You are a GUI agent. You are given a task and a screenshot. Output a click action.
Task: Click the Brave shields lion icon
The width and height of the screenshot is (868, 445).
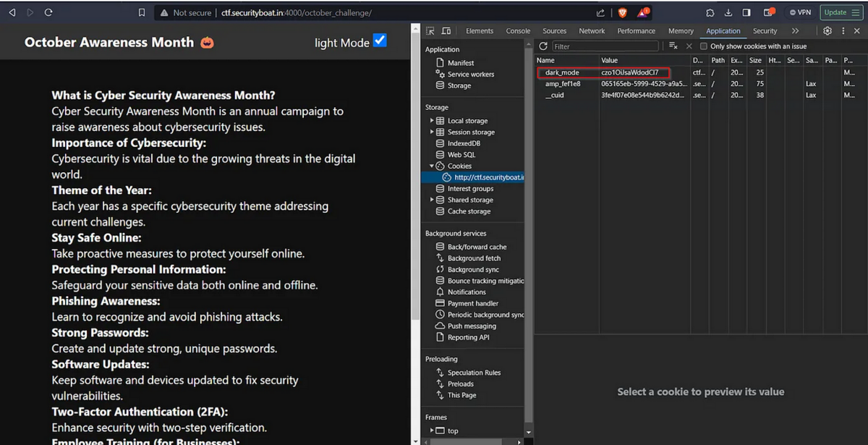point(622,12)
